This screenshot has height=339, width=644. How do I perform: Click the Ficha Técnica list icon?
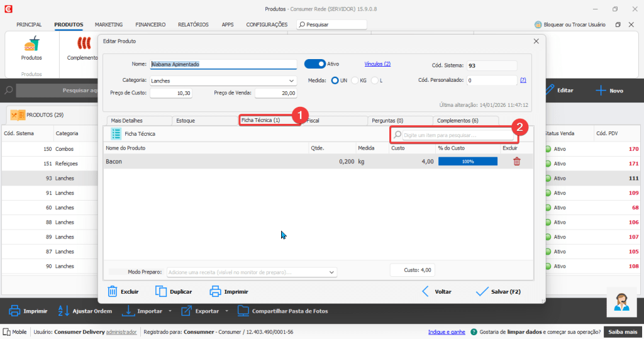click(x=116, y=133)
